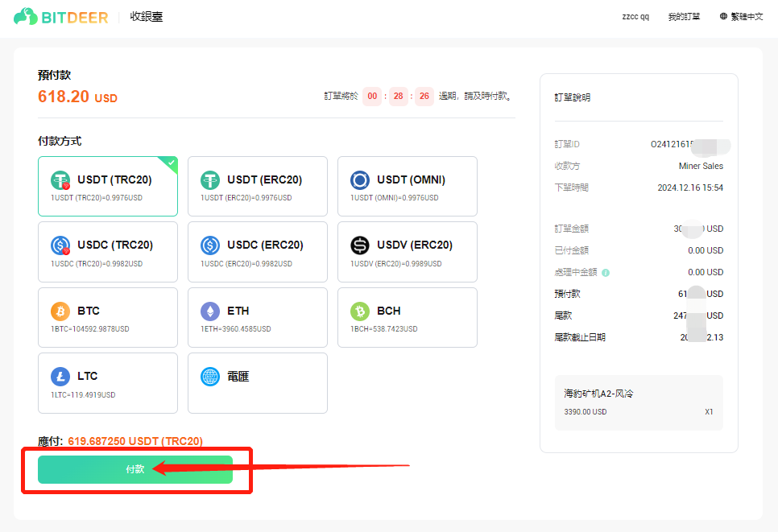Image resolution: width=778 pixels, height=532 pixels.
Task: Click the X1 quantity in product card
Action: [x=709, y=412]
